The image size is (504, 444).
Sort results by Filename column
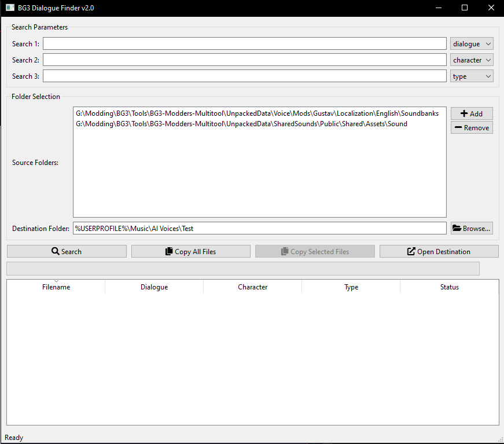click(56, 287)
